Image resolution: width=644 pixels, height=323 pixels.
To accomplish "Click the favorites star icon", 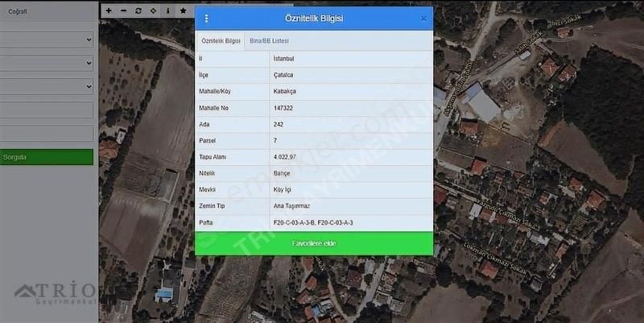I will pyautogui.click(x=183, y=10).
